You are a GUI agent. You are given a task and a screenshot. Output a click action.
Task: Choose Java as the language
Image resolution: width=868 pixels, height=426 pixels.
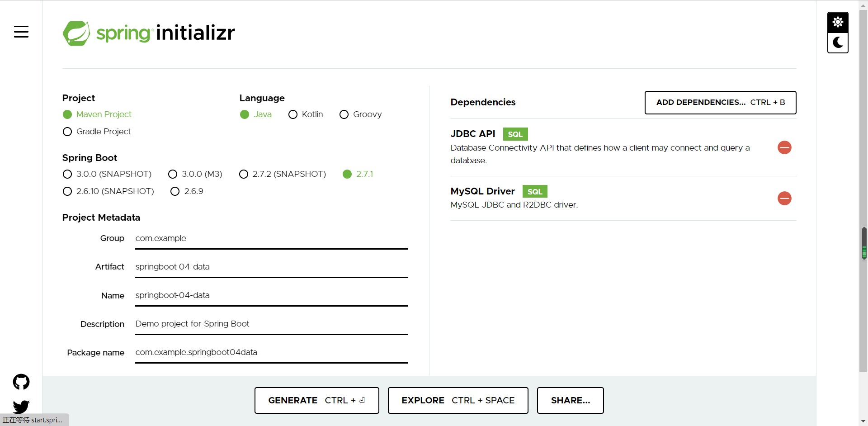coord(256,114)
